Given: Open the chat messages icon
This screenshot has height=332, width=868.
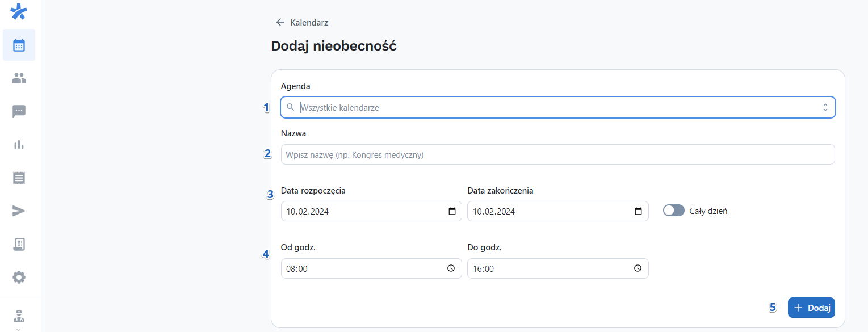Looking at the screenshot, I should tap(19, 111).
